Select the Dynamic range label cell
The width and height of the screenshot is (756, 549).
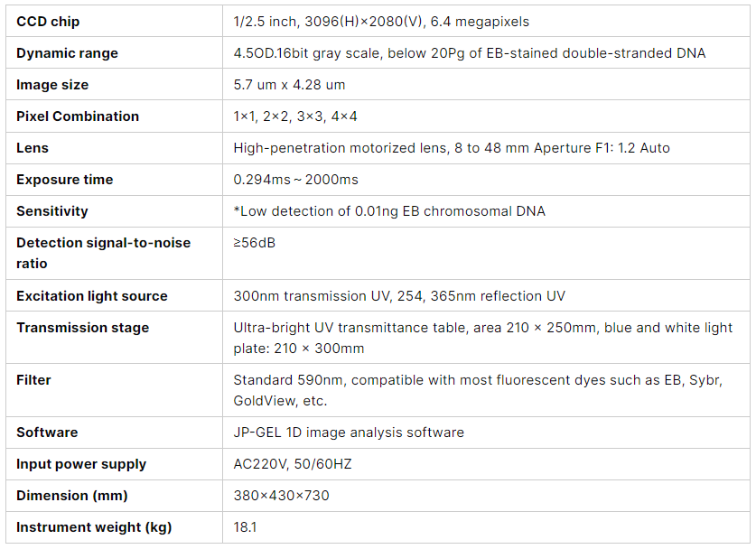click(x=115, y=52)
